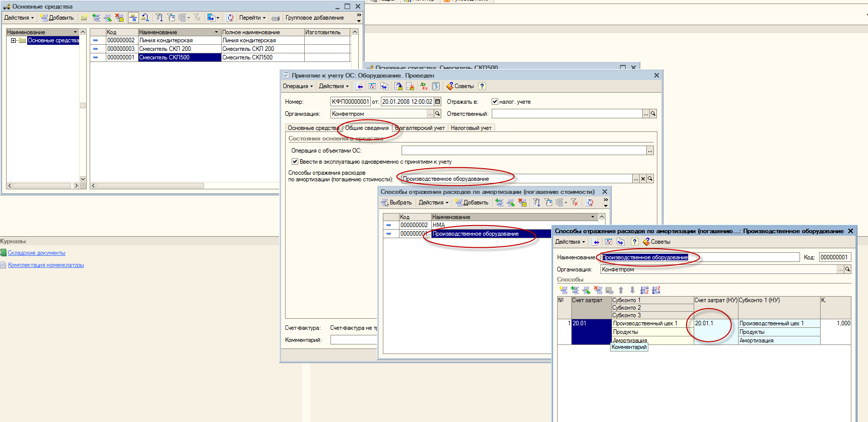Expand the Основные средства tree folder
Screen dimensions: 868x422
coord(13,40)
